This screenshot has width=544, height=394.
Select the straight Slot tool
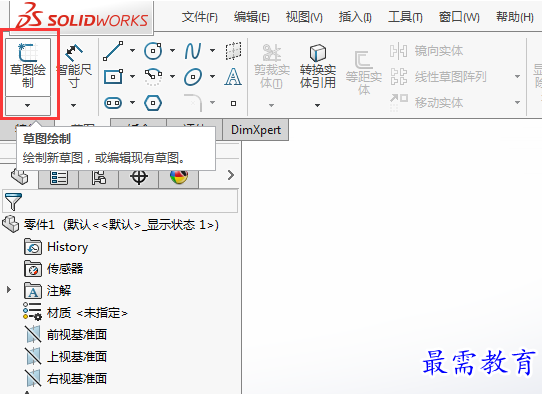[x=113, y=103]
